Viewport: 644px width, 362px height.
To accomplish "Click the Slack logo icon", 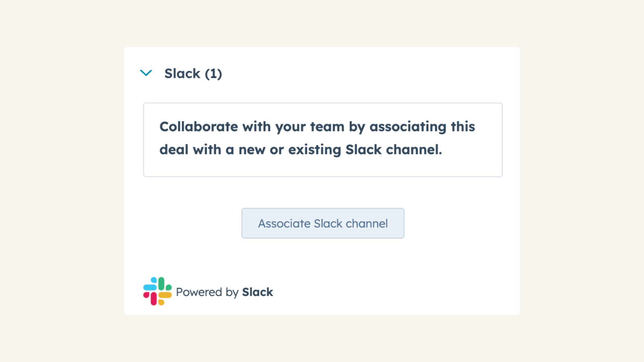I will point(157,291).
